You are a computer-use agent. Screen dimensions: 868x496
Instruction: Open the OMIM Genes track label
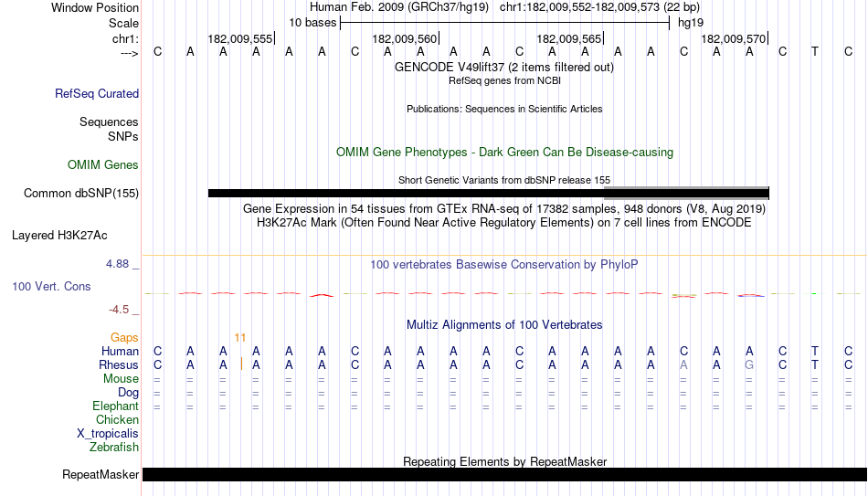102,165
